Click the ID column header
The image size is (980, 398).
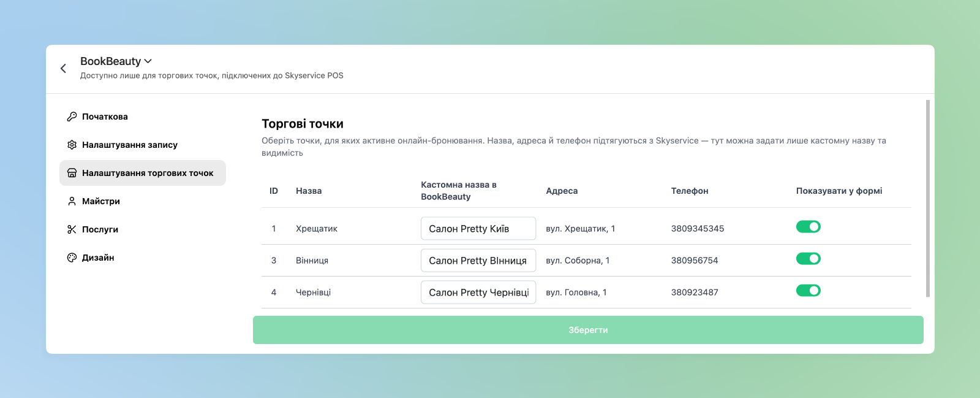(x=274, y=191)
